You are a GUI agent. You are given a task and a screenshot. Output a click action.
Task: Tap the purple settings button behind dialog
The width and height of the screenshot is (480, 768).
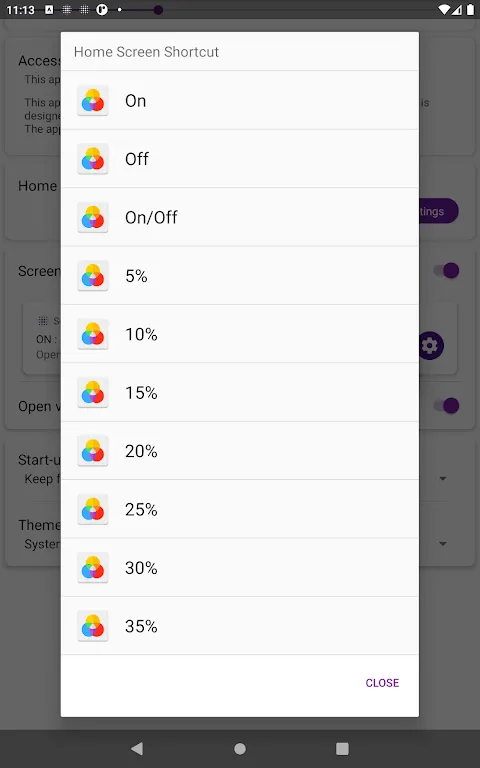click(x=439, y=211)
